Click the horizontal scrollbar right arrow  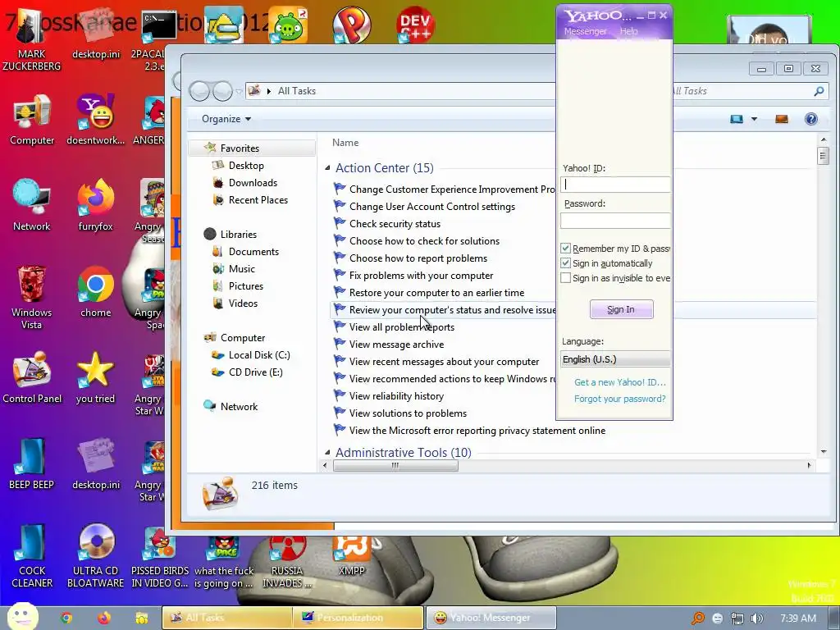pos(810,466)
